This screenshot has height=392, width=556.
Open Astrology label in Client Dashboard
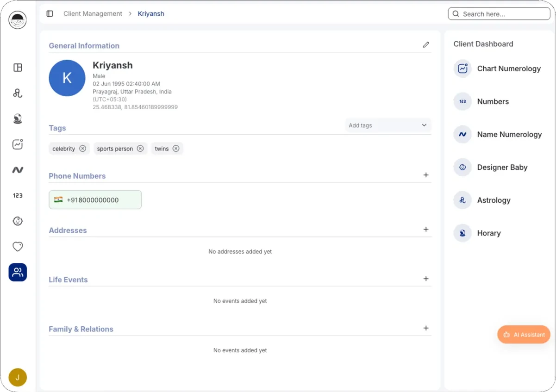494,200
